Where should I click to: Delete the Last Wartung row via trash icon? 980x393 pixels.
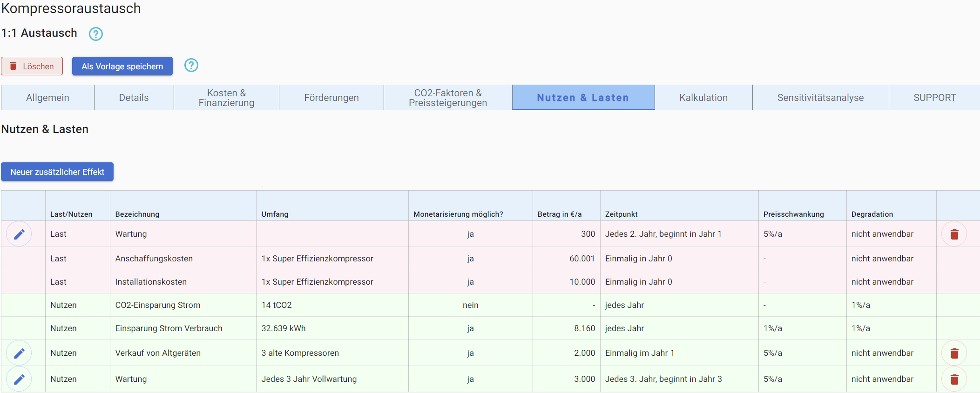coord(954,234)
